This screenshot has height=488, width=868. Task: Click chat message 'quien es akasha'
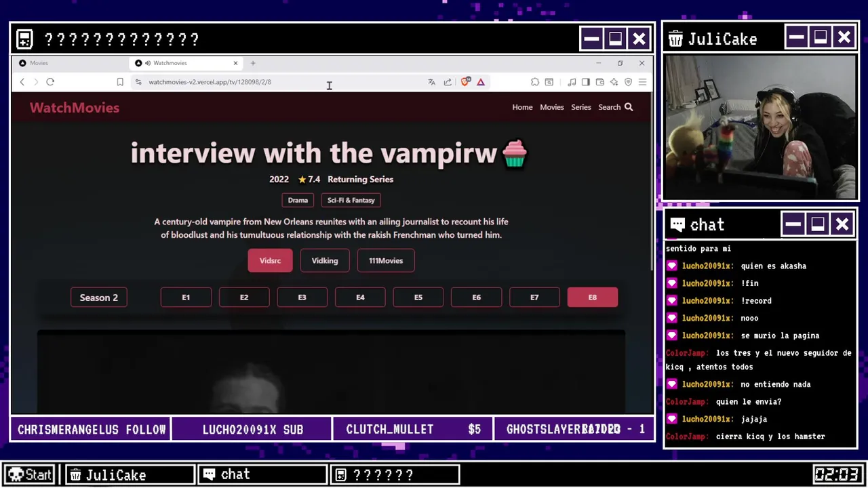[773, 266]
